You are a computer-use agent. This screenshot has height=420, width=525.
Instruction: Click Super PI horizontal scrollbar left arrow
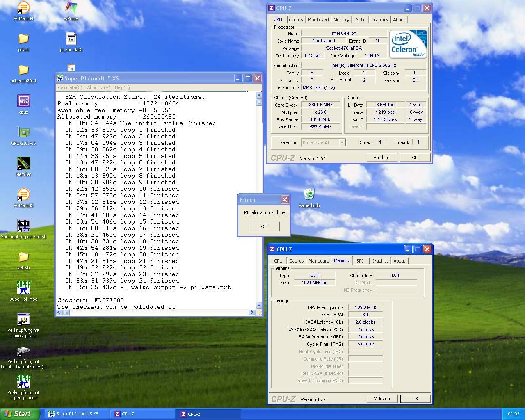pos(59,313)
